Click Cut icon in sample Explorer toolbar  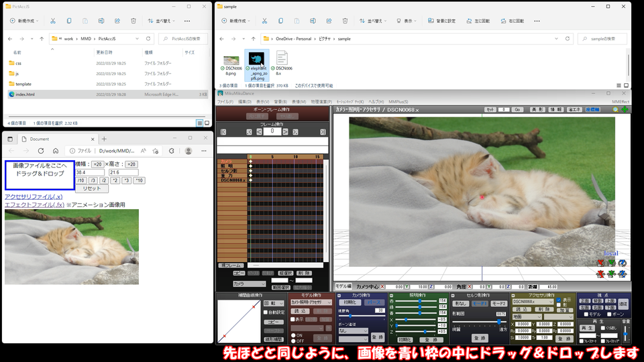(264, 21)
